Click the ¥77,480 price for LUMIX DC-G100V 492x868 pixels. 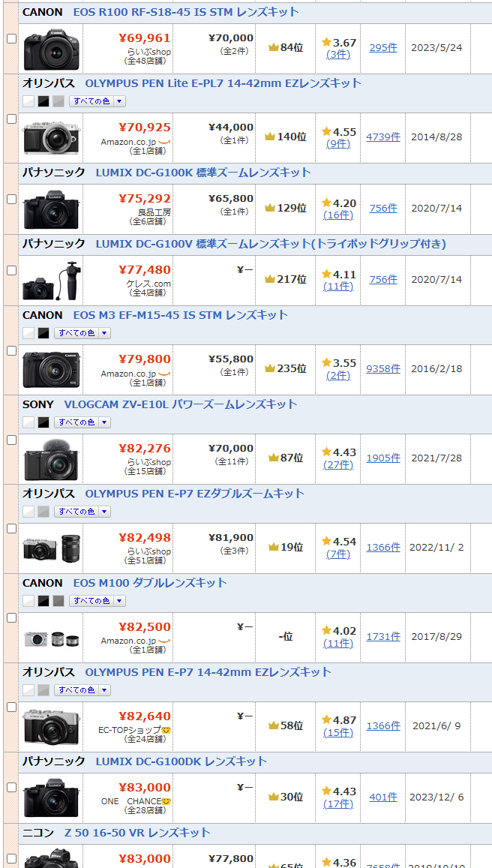pos(145,270)
